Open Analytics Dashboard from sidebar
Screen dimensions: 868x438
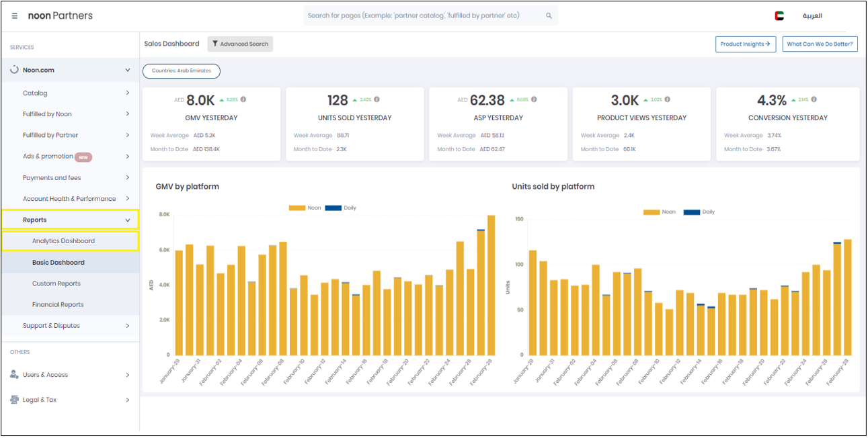tap(63, 241)
